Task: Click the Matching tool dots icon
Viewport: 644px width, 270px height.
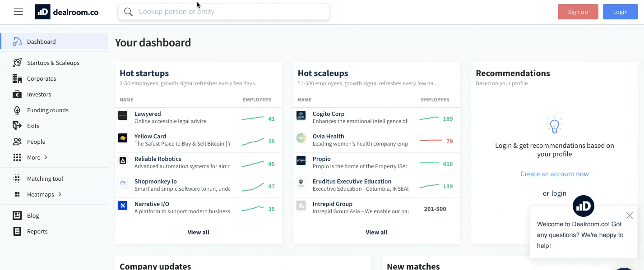Action: coord(17,178)
